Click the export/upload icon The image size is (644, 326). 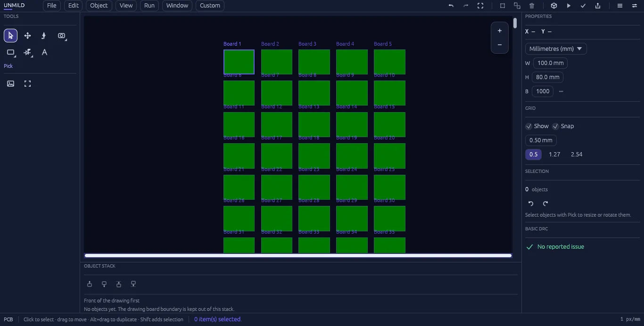[x=598, y=6]
